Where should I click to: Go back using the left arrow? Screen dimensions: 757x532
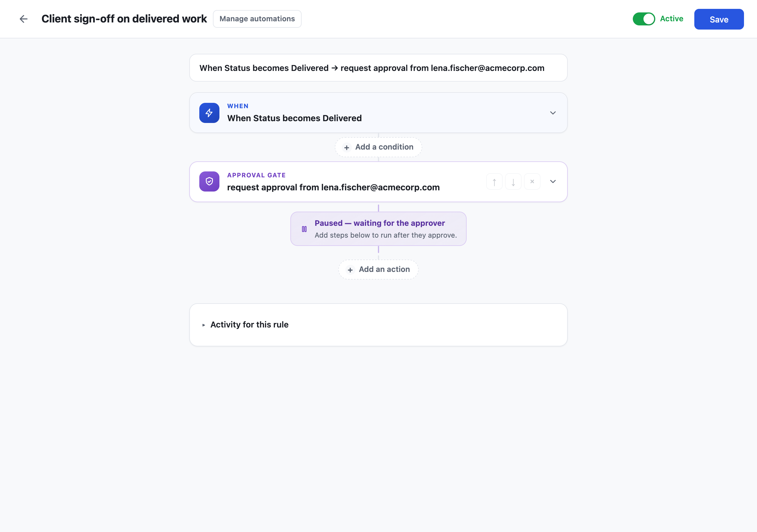tap(23, 19)
